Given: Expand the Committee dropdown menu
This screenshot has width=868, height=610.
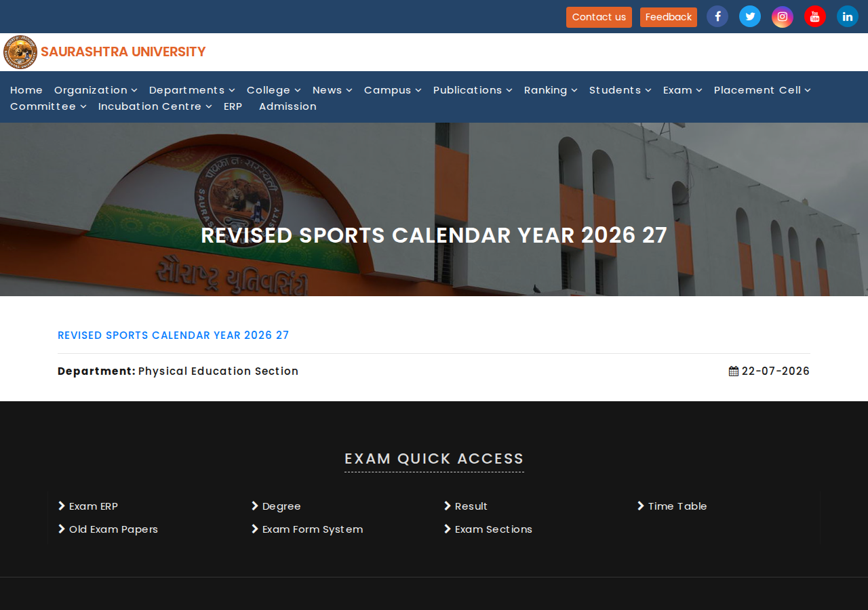Looking at the screenshot, I should click(x=48, y=106).
